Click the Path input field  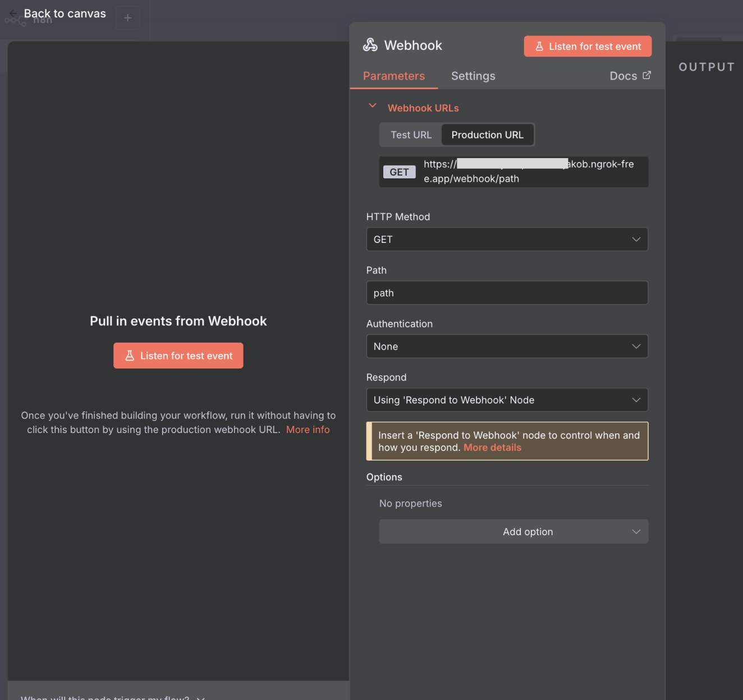click(507, 293)
